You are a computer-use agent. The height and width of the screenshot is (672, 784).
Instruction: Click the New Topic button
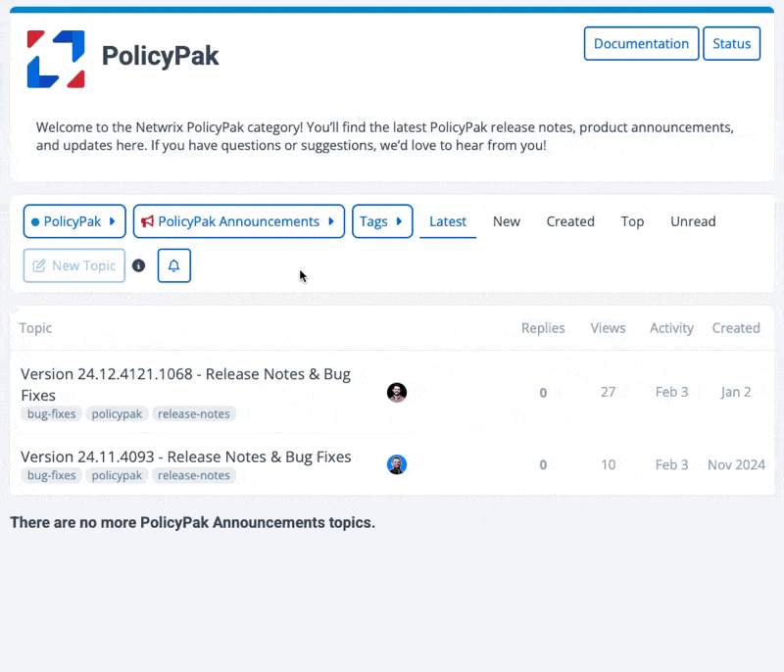pos(74,265)
